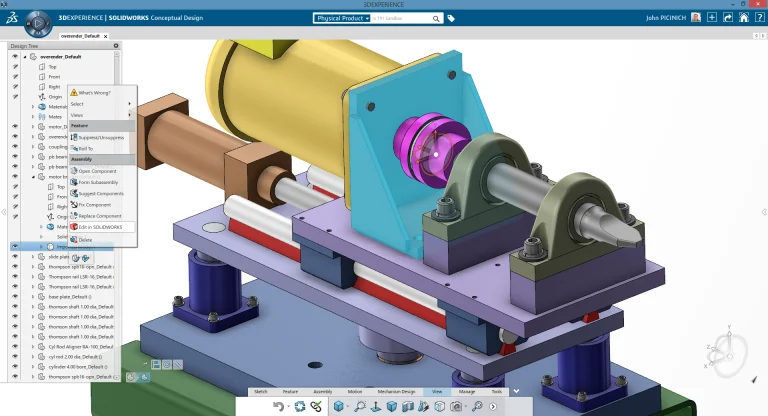Click the rebuild/update icon in bottom toolbar
This screenshot has height=416, width=768.
(x=299, y=406)
